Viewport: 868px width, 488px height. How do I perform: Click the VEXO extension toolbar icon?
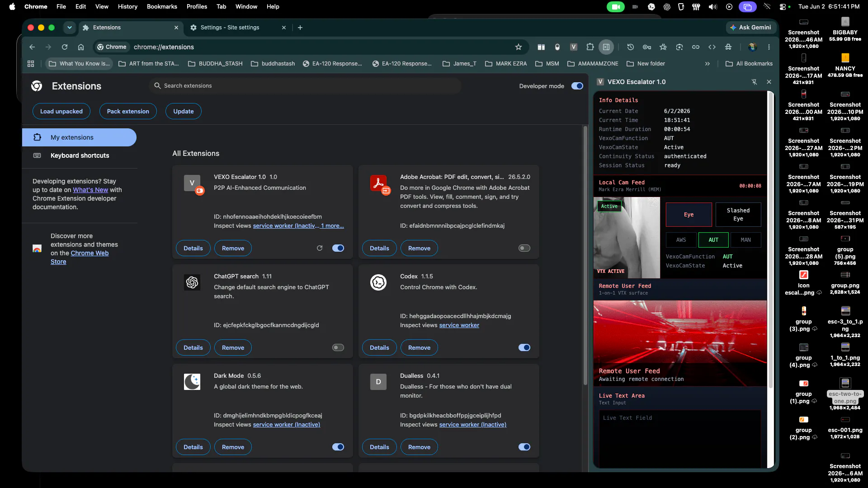(574, 47)
